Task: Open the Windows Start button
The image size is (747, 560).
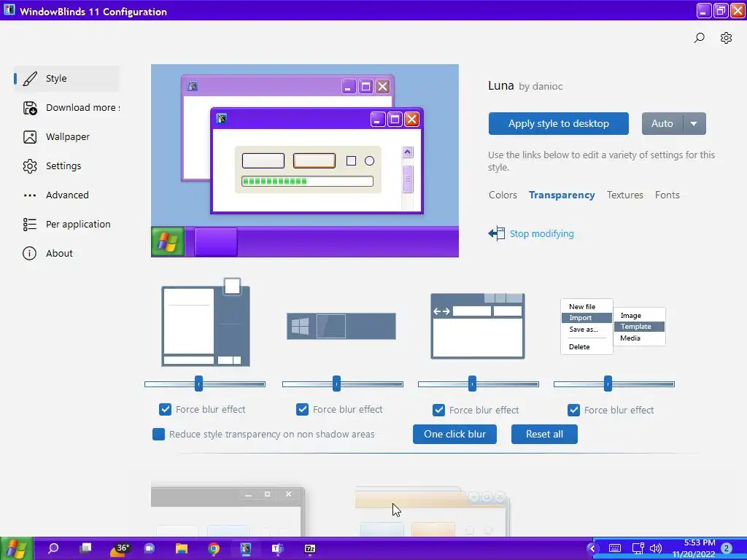Action: pyautogui.click(x=16, y=548)
